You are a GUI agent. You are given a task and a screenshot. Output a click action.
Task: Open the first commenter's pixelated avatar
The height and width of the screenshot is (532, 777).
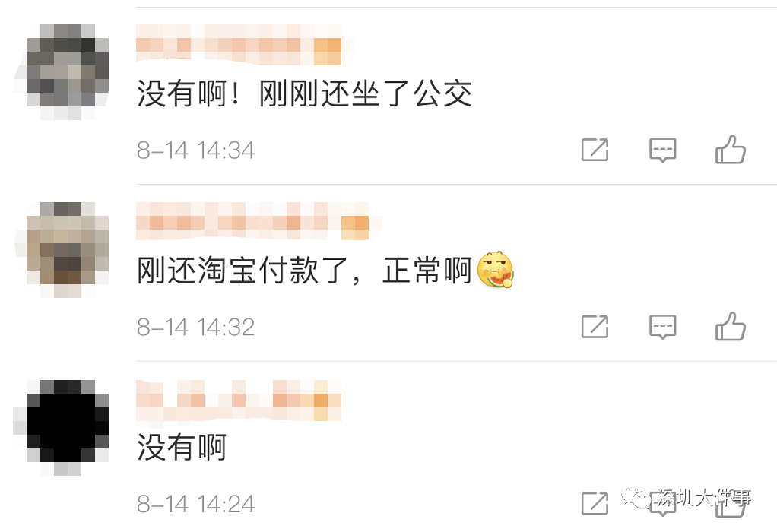(x=68, y=72)
